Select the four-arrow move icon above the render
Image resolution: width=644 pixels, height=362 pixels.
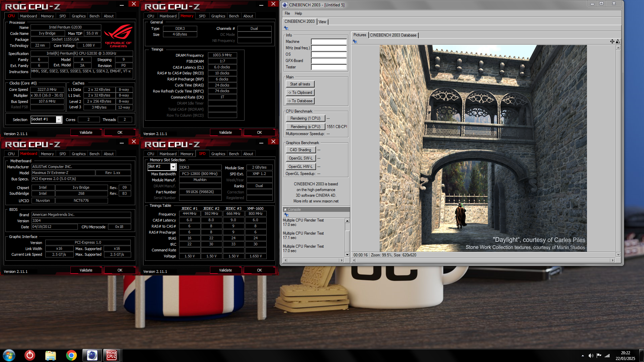point(612,41)
